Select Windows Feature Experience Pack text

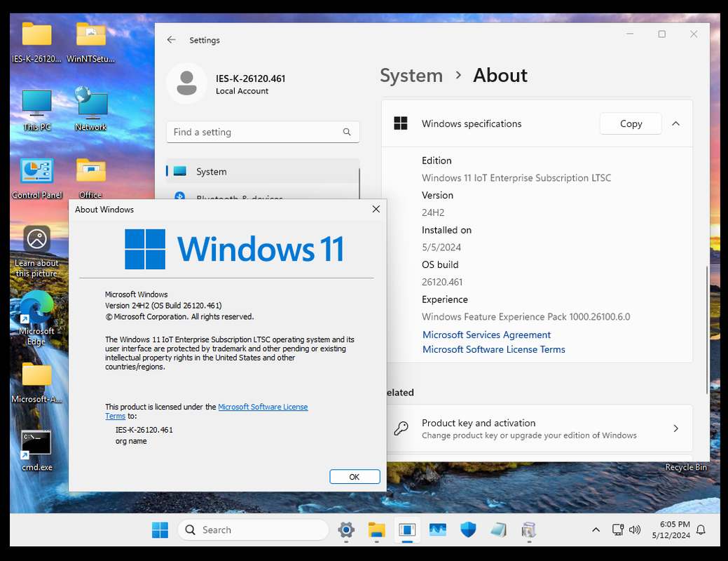click(x=526, y=317)
